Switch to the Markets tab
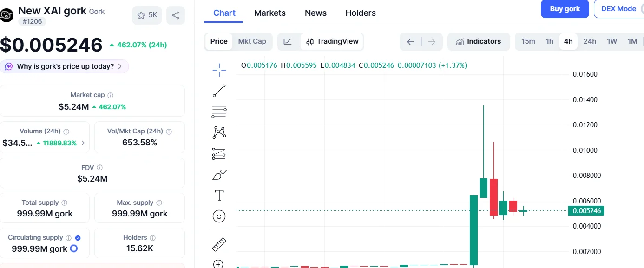 pos(269,13)
